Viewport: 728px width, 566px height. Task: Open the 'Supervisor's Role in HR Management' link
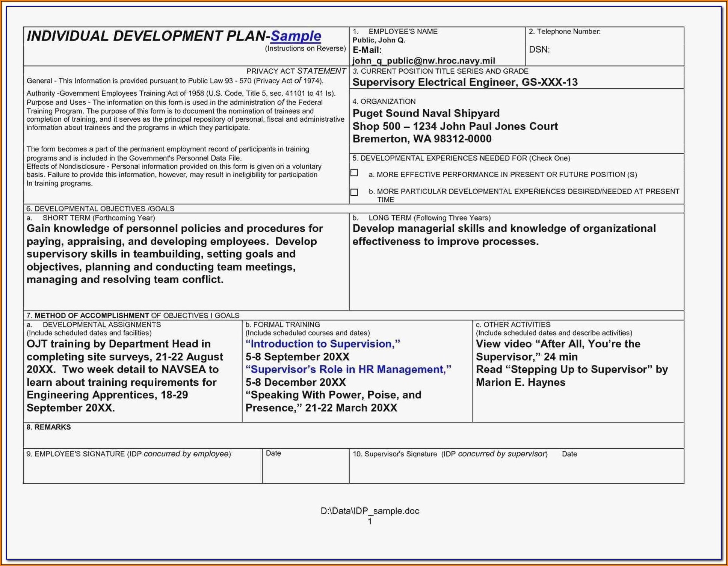click(348, 369)
